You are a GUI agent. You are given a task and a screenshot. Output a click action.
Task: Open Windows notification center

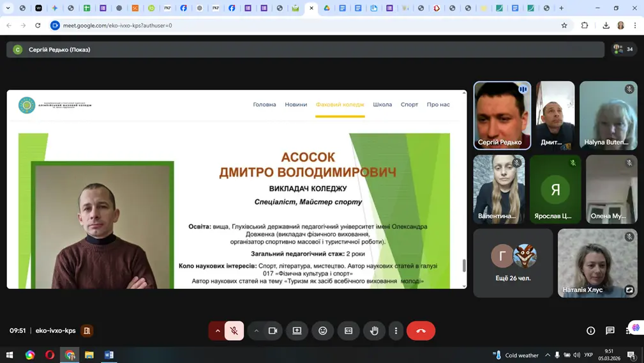point(631,355)
